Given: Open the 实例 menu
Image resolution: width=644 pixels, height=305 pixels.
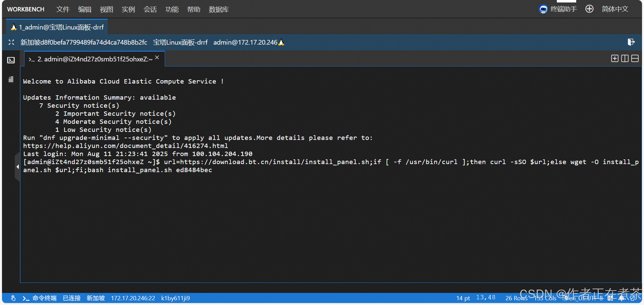Looking at the screenshot, I should (x=128, y=9).
